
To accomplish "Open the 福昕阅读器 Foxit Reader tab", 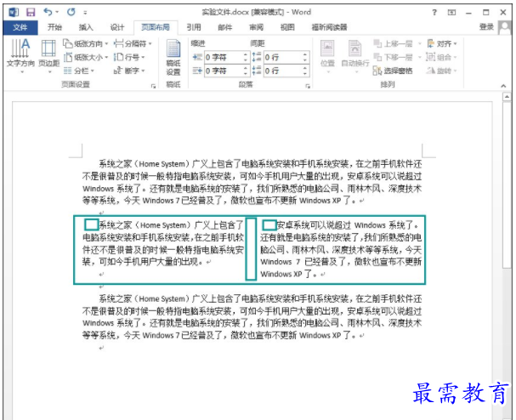I will click(x=330, y=27).
